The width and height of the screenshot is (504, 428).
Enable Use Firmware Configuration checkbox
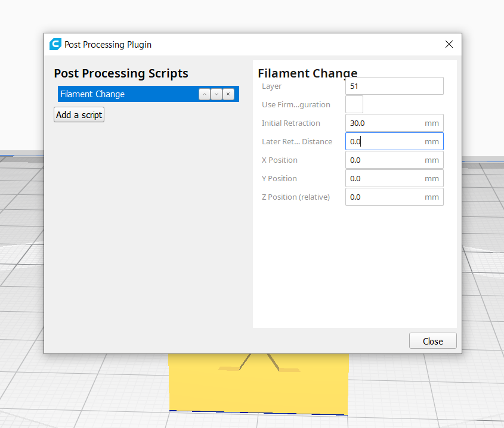(354, 104)
